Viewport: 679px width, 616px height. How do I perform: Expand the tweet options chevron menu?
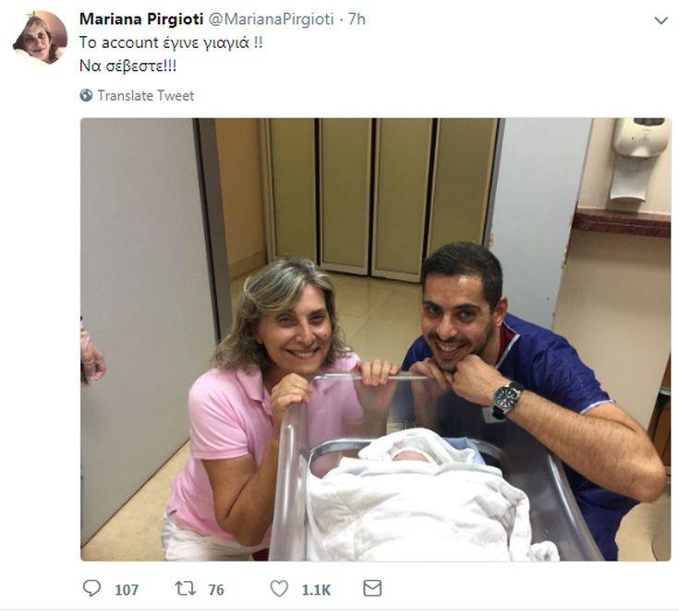click(661, 20)
